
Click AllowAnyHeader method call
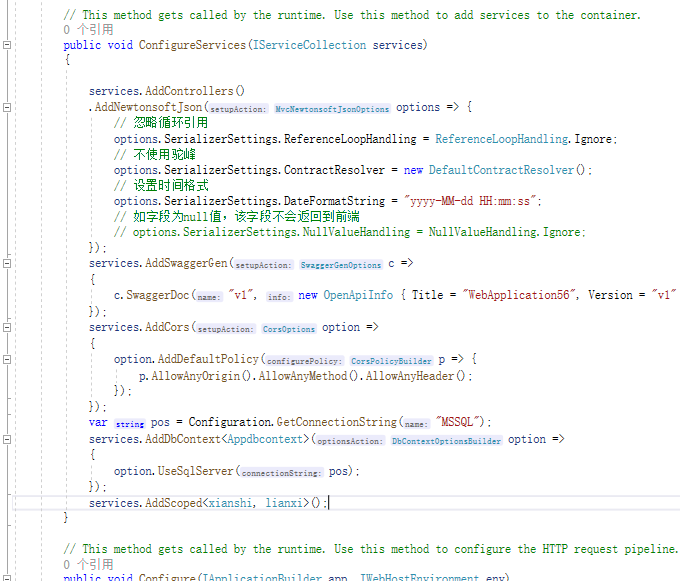pyautogui.click(x=410, y=376)
